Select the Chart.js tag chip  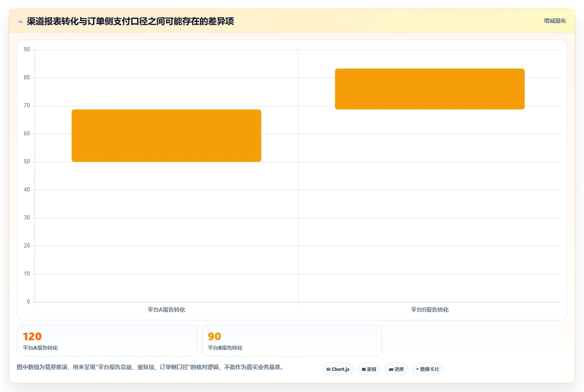(338, 369)
